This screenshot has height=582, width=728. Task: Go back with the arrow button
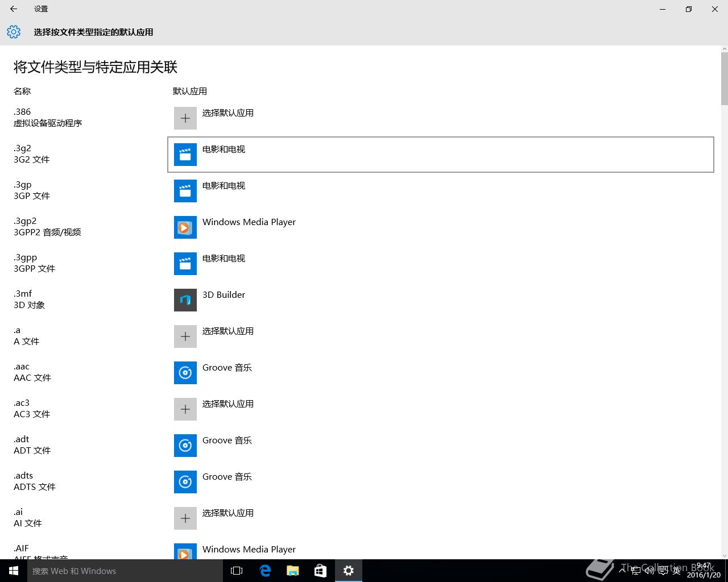(x=14, y=9)
